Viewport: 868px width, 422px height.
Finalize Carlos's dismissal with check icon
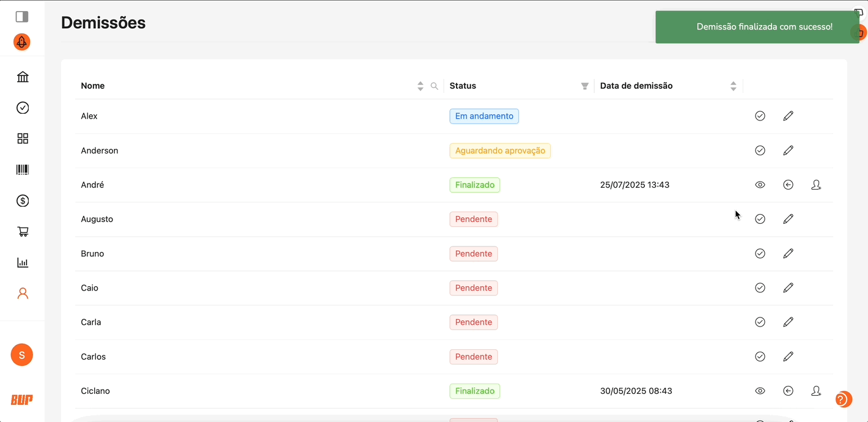coord(760,356)
